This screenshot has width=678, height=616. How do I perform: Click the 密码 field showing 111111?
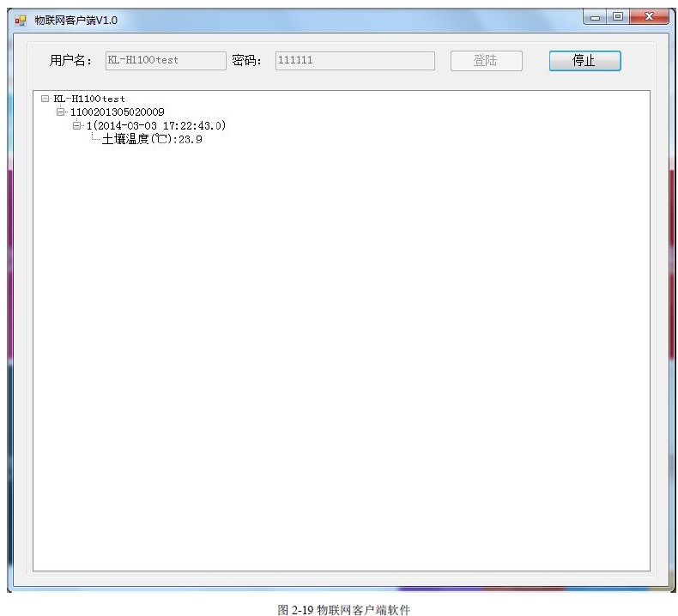tap(354, 61)
